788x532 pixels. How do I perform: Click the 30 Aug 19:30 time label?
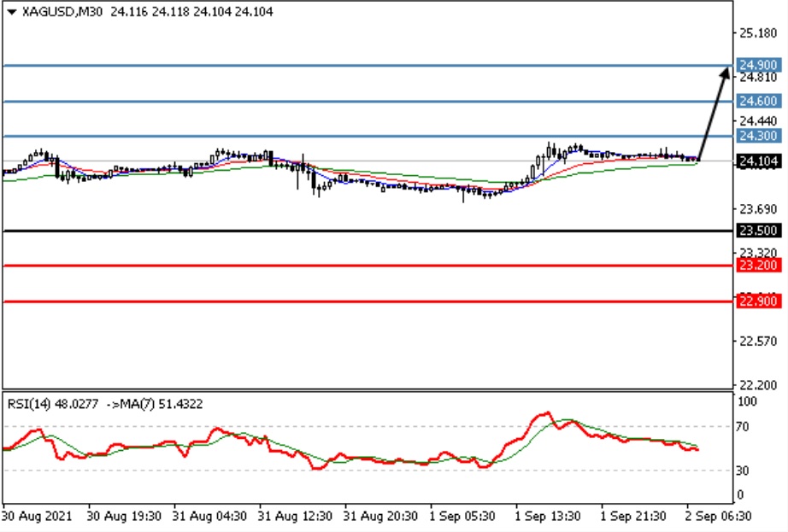click(x=124, y=516)
